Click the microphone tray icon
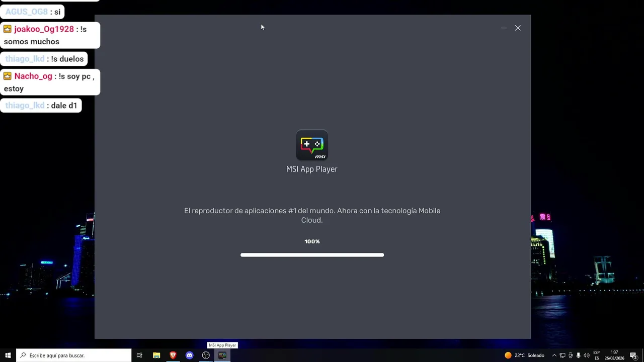 pyautogui.click(x=578, y=355)
